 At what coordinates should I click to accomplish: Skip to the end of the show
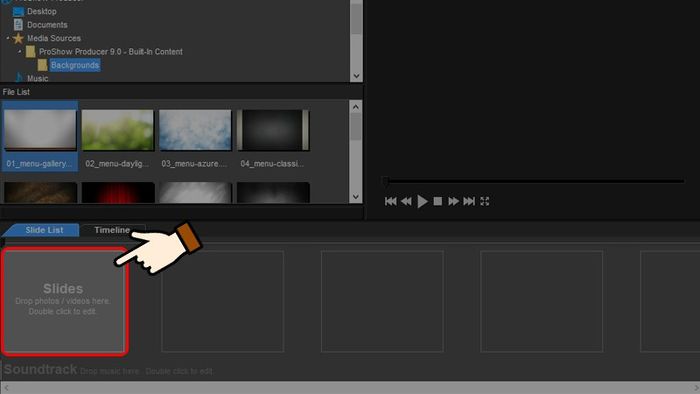469,201
